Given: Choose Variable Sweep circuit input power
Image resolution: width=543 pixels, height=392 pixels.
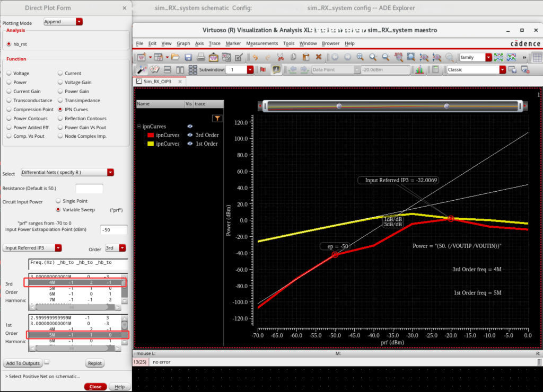Looking at the screenshot, I should pyautogui.click(x=58, y=210).
